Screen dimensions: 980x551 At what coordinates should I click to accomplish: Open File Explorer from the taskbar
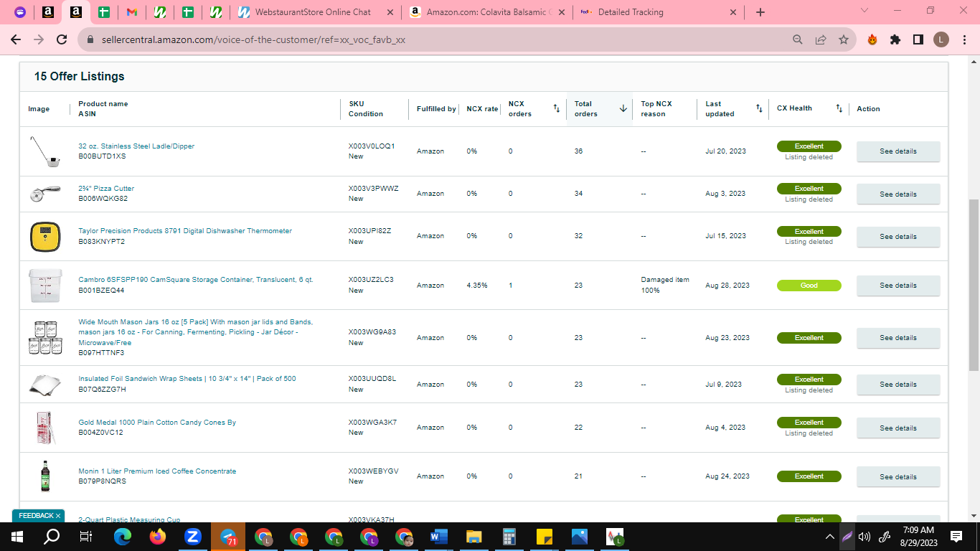point(474,537)
